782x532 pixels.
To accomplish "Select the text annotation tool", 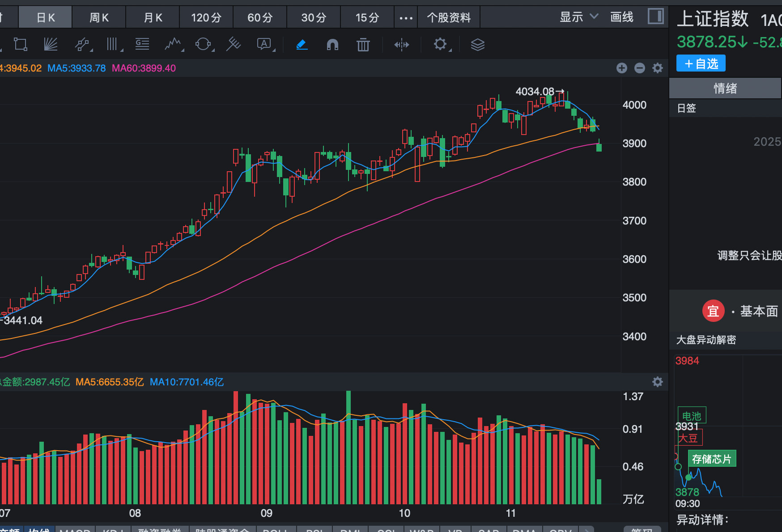I will point(264,44).
